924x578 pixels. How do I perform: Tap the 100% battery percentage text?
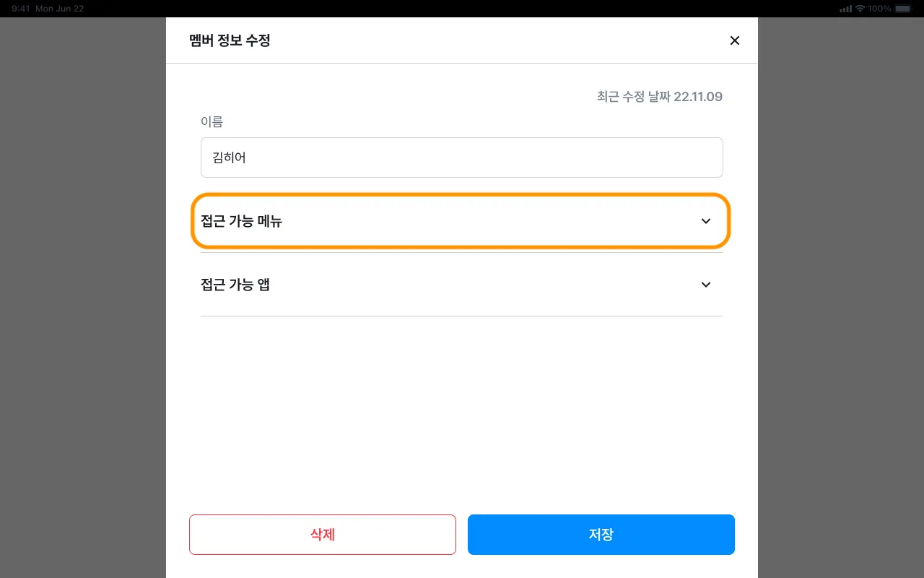tap(879, 9)
